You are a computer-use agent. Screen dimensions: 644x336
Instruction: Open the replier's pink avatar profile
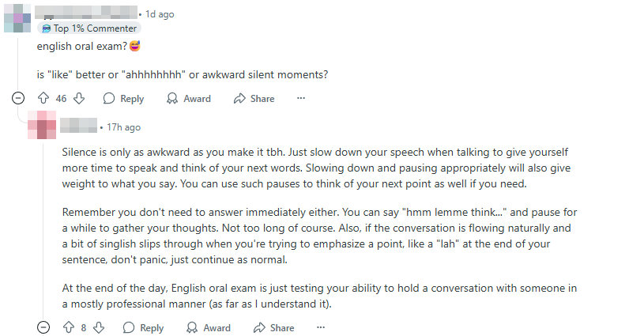pyautogui.click(x=41, y=127)
